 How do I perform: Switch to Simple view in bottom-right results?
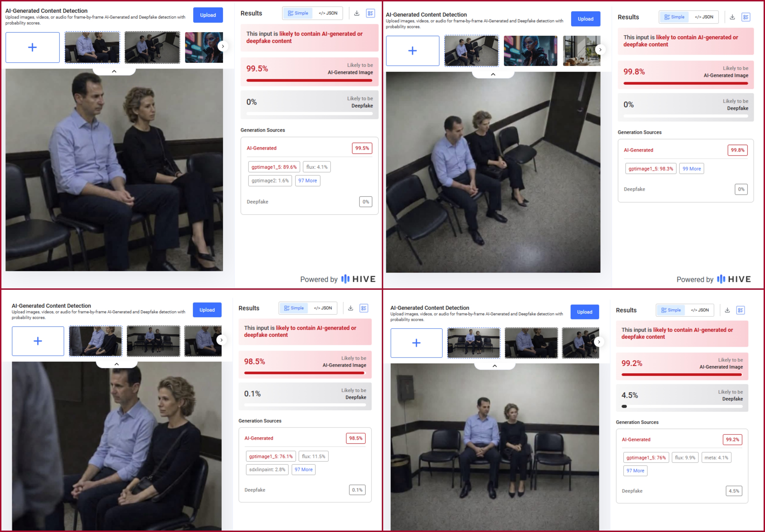pyautogui.click(x=671, y=310)
